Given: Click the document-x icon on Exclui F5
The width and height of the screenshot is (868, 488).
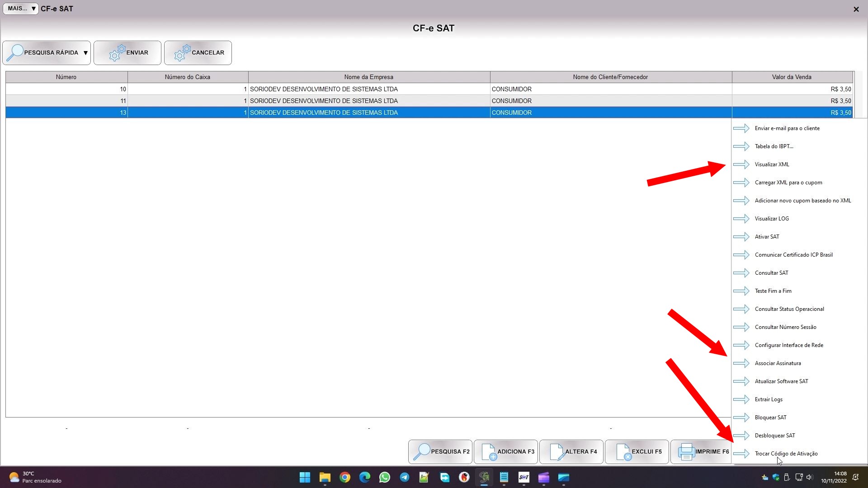Looking at the screenshot, I should pyautogui.click(x=623, y=452).
